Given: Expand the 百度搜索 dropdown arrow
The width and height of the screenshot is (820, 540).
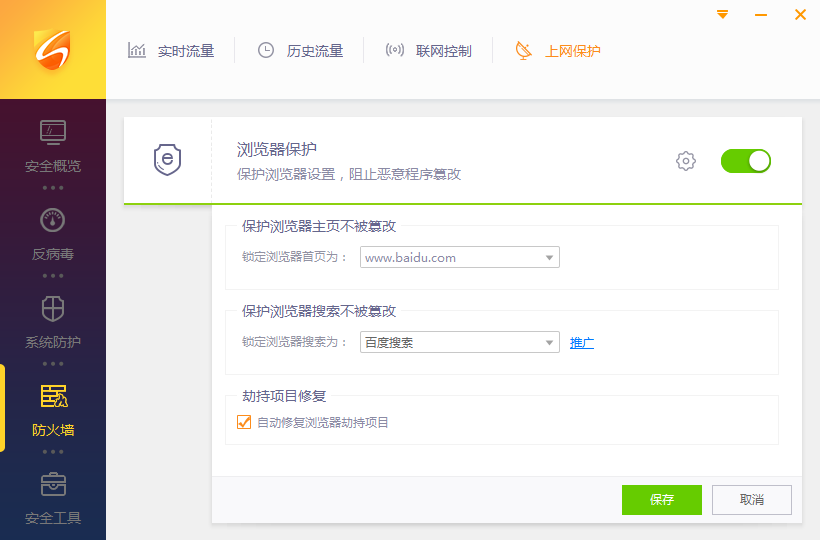Looking at the screenshot, I should tap(549, 342).
